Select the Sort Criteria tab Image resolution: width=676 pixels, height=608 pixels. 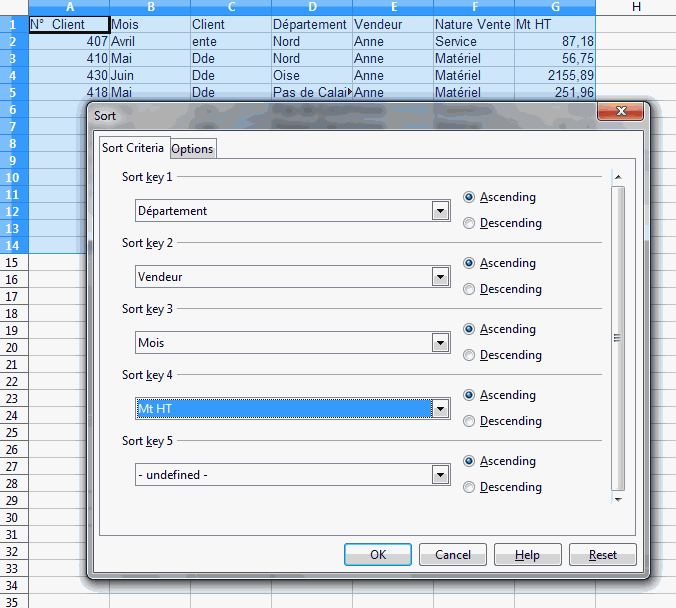tap(133, 148)
